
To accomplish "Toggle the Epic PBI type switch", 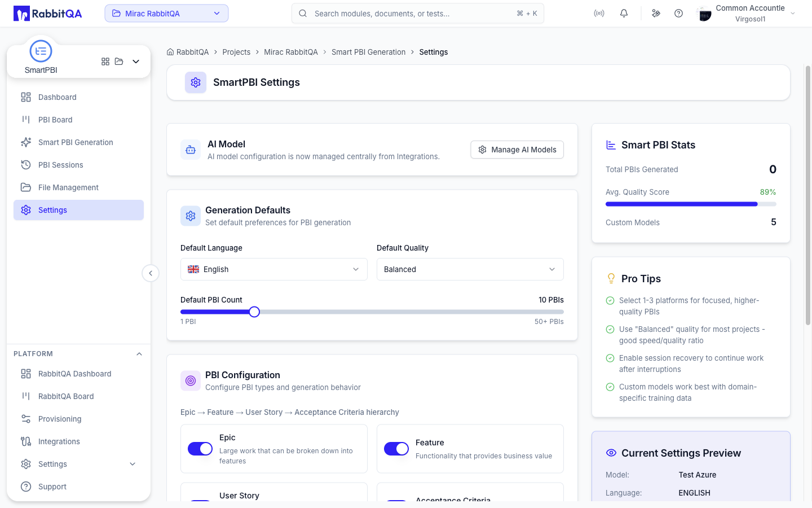I will click(x=200, y=449).
